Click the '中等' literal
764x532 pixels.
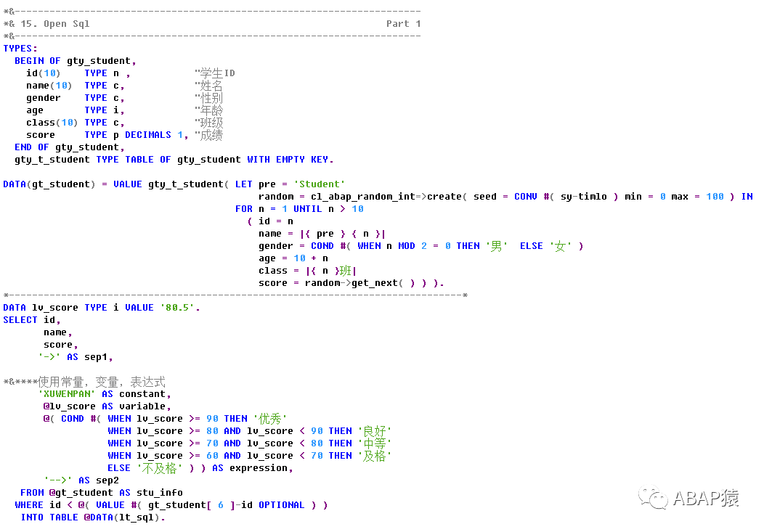375,443
